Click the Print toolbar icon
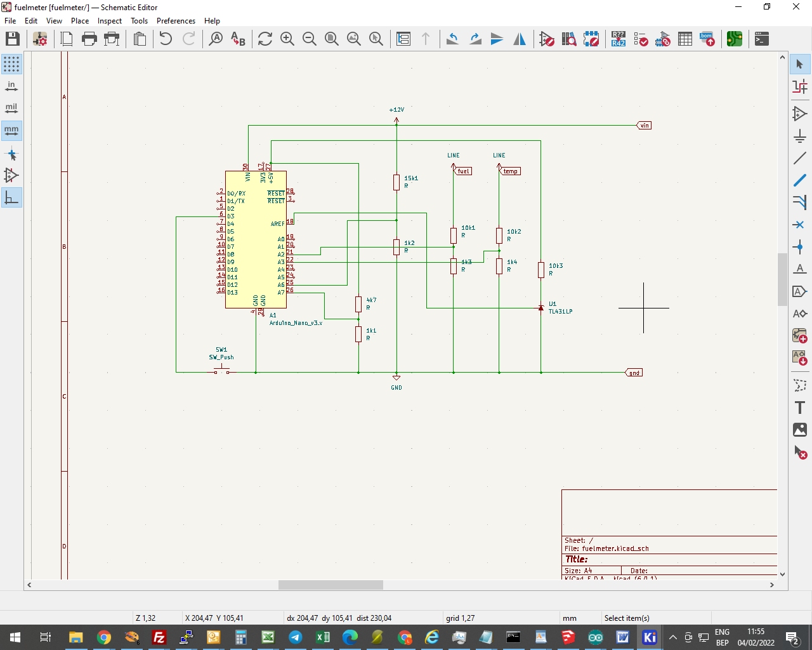 point(89,39)
